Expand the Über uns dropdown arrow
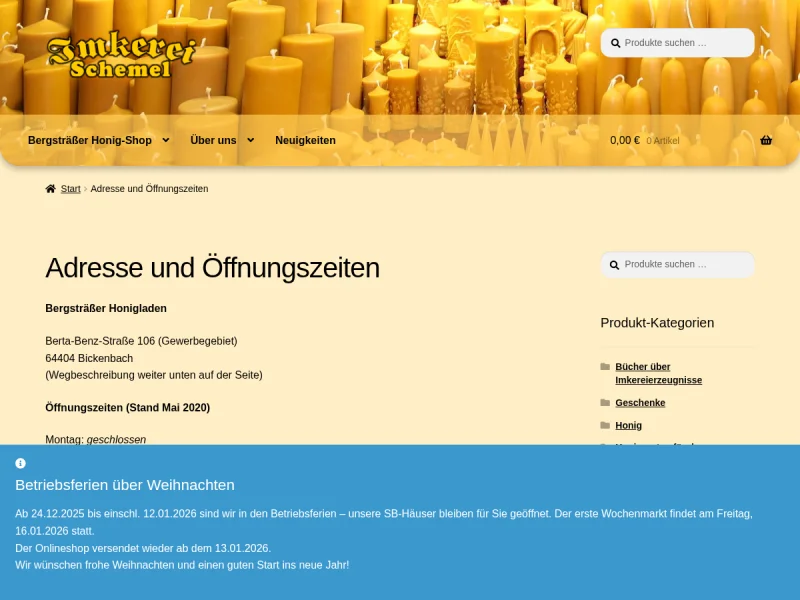 pos(250,140)
